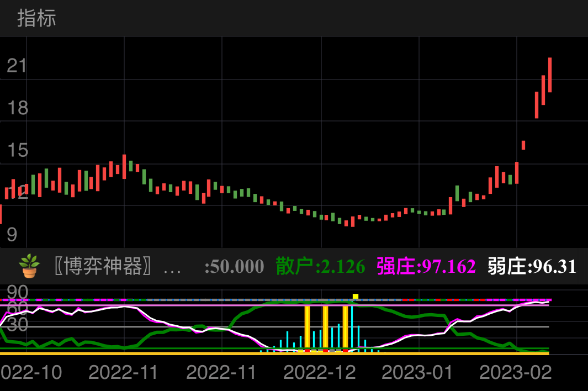Select the 强庄:97.162 magenta legend value
Viewport: 588px width, 391px height.
pos(426,267)
